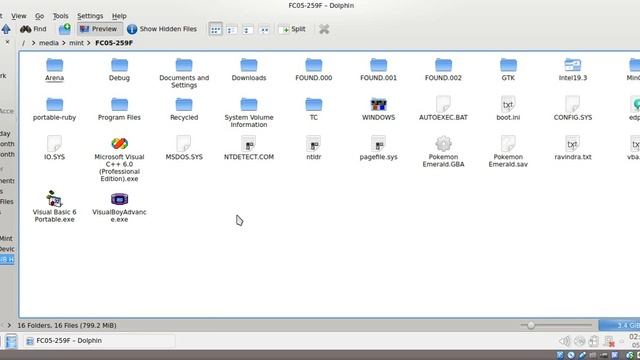Select the pagefile.sys file

click(x=378, y=149)
